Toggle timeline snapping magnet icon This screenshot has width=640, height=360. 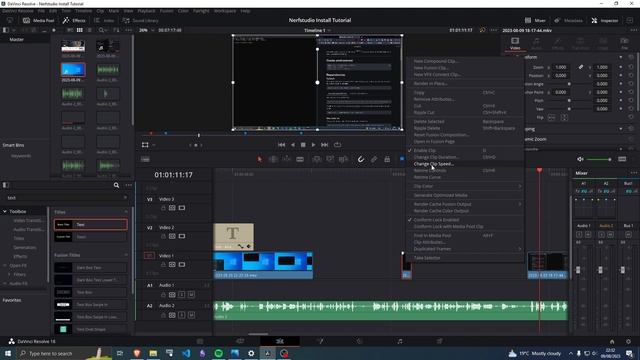361,159
